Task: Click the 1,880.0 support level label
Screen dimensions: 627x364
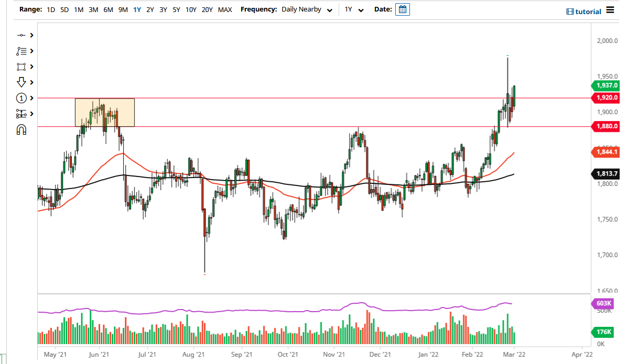Action: click(x=606, y=126)
